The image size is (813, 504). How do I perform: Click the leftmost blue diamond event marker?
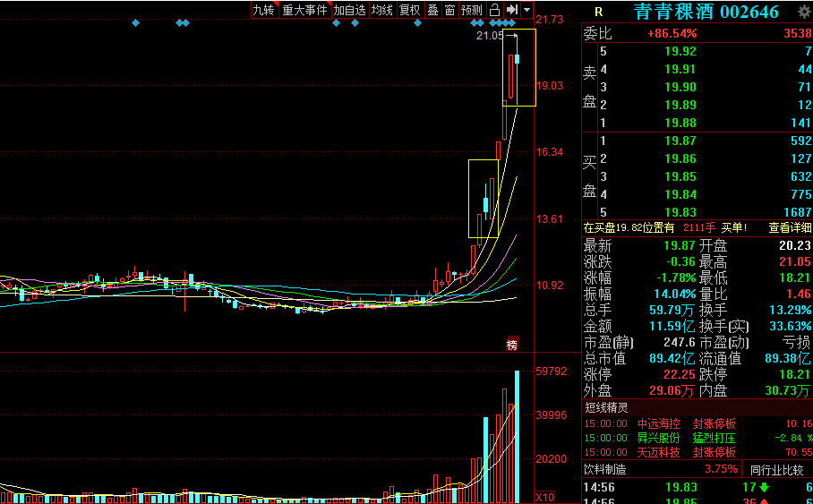tap(135, 22)
